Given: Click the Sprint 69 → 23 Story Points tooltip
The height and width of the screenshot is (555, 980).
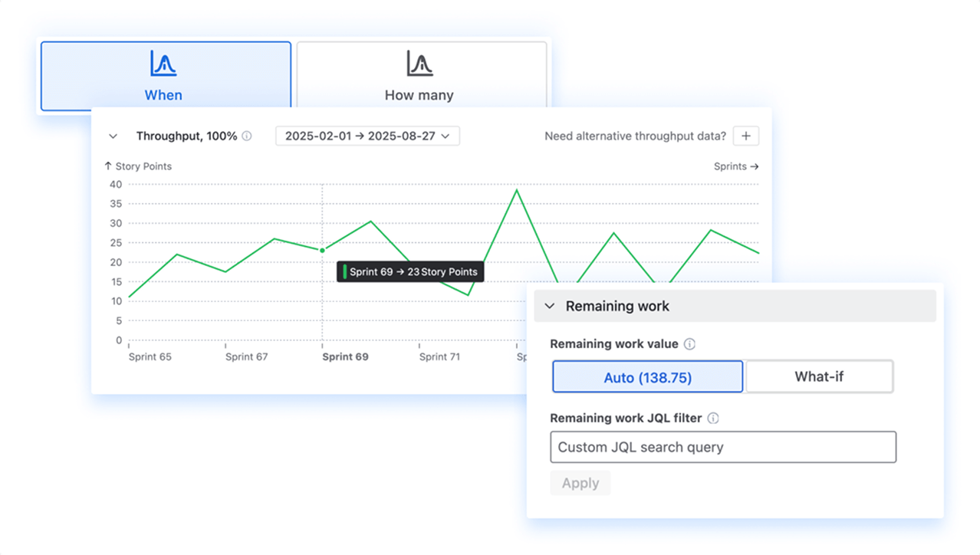Looking at the screenshot, I should coord(410,271).
